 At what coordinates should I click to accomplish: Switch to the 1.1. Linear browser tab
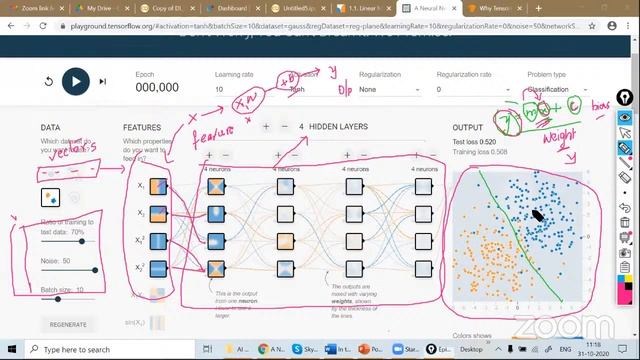click(363, 8)
